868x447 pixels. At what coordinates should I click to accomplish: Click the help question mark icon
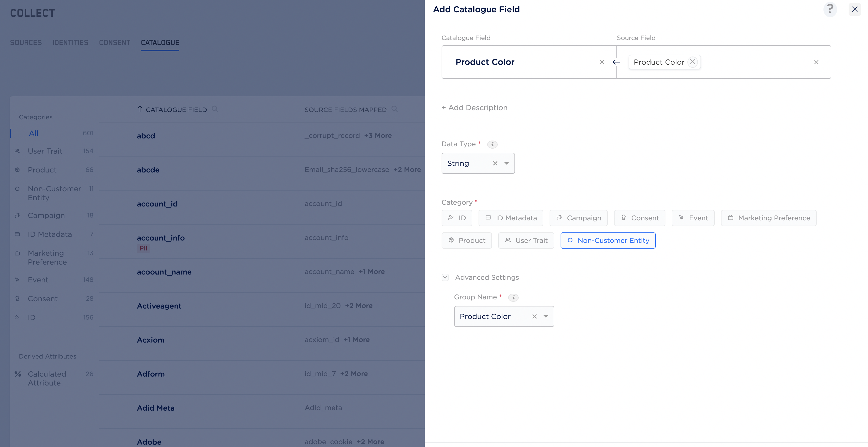(830, 9)
